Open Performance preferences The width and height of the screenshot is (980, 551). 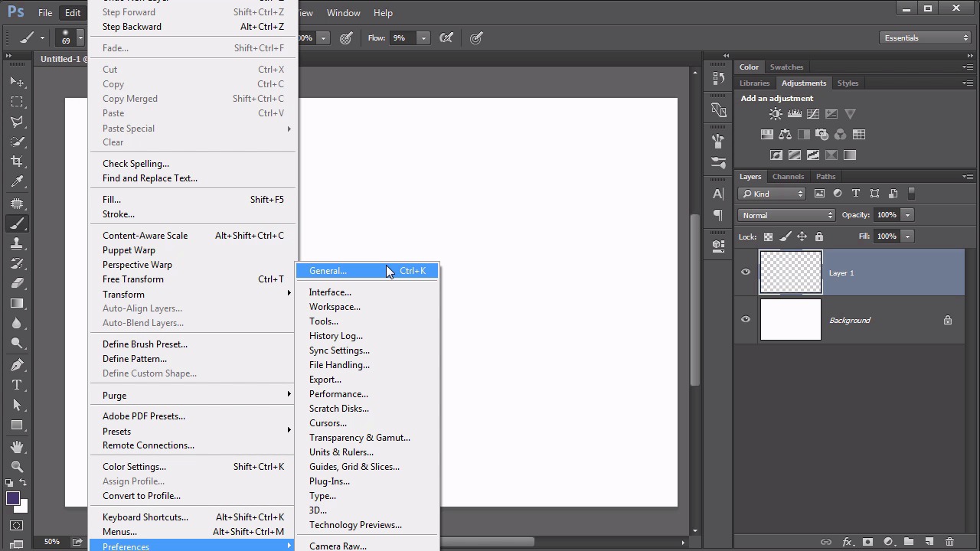point(338,394)
